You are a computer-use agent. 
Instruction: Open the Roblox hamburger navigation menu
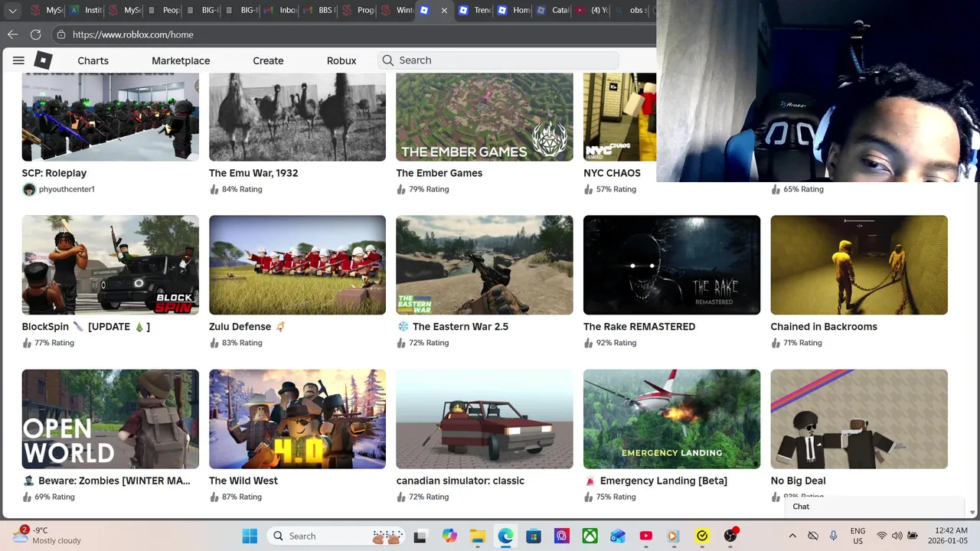pyautogui.click(x=18, y=60)
